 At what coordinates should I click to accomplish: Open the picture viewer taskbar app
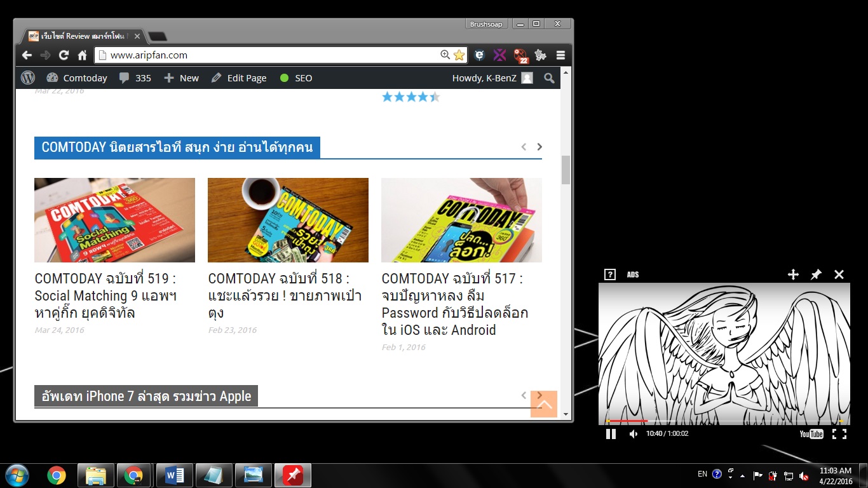[253, 475]
